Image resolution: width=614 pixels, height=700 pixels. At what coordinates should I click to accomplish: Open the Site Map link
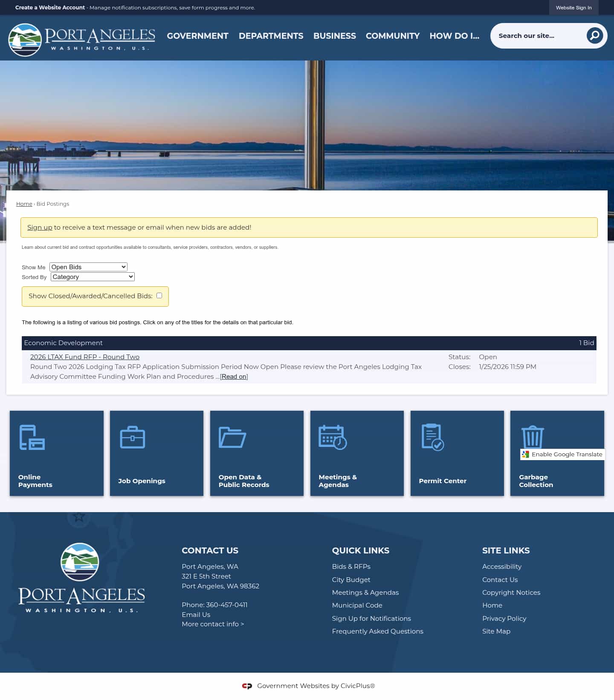(x=496, y=631)
